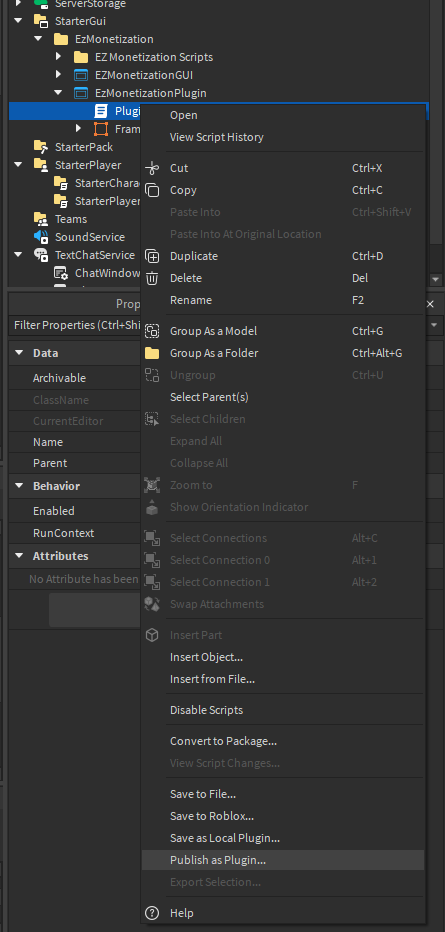
Task: Select Save to Roblox...
Action: (283, 816)
